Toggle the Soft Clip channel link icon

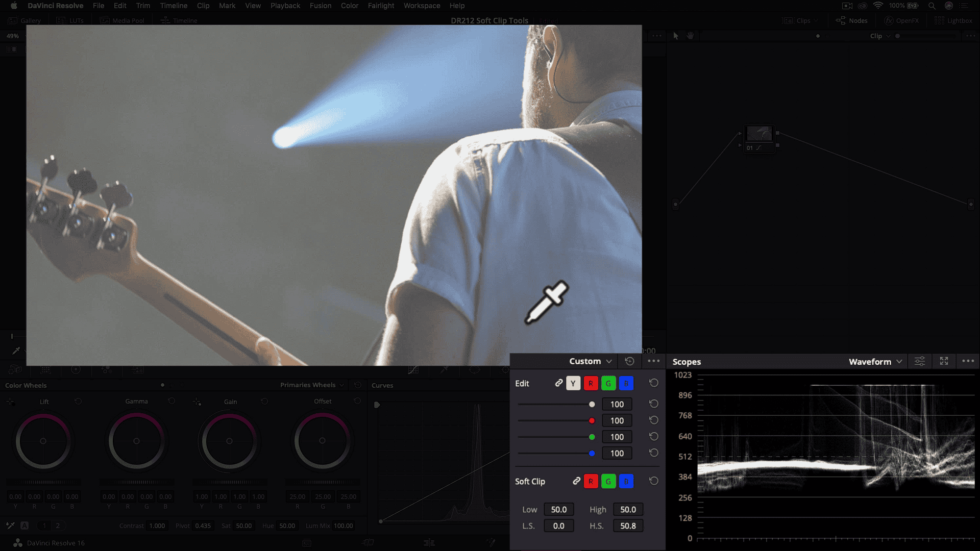coord(576,481)
